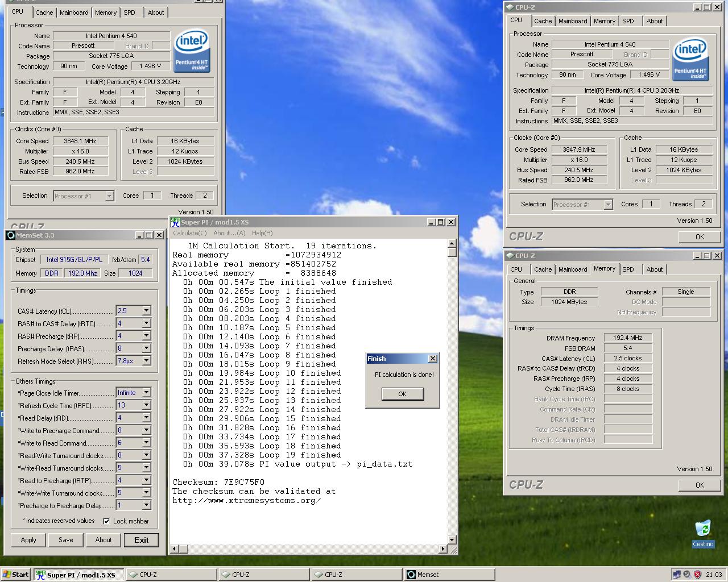Click OK in memory CPU-Z window
The width and height of the screenshot is (728, 582).
tap(700, 485)
